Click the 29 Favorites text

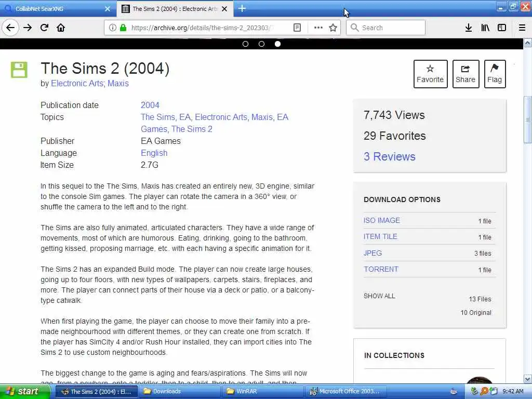(395, 136)
